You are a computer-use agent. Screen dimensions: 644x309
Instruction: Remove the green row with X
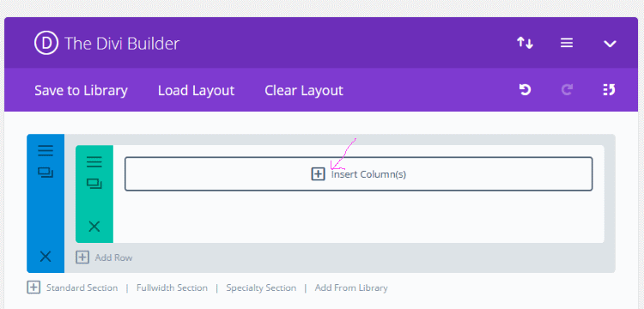[x=94, y=226]
